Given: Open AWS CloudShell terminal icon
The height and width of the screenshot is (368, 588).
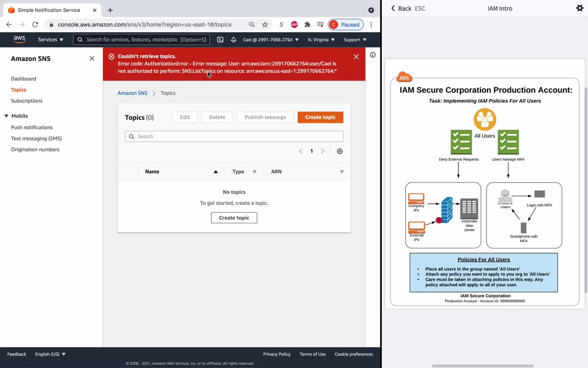Looking at the screenshot, I should [220, 39].
